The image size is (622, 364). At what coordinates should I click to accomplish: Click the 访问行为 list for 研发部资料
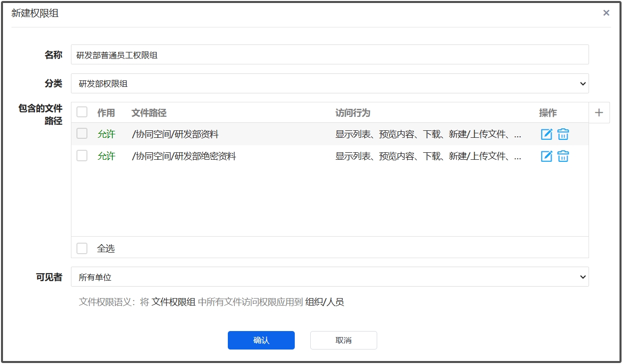pyautogui.click(x=428, y=134)
